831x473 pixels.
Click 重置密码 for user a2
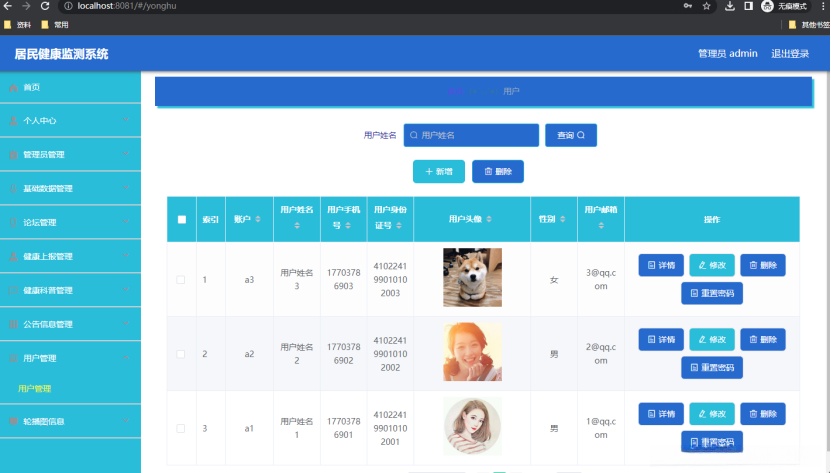pos(712,367)
